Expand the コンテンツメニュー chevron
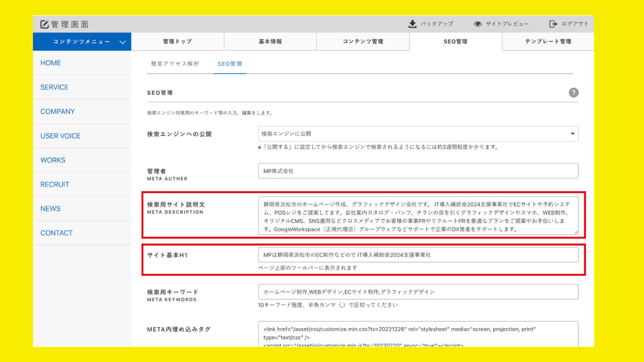This screenshot has width=644, height=362. pos(122,42)
